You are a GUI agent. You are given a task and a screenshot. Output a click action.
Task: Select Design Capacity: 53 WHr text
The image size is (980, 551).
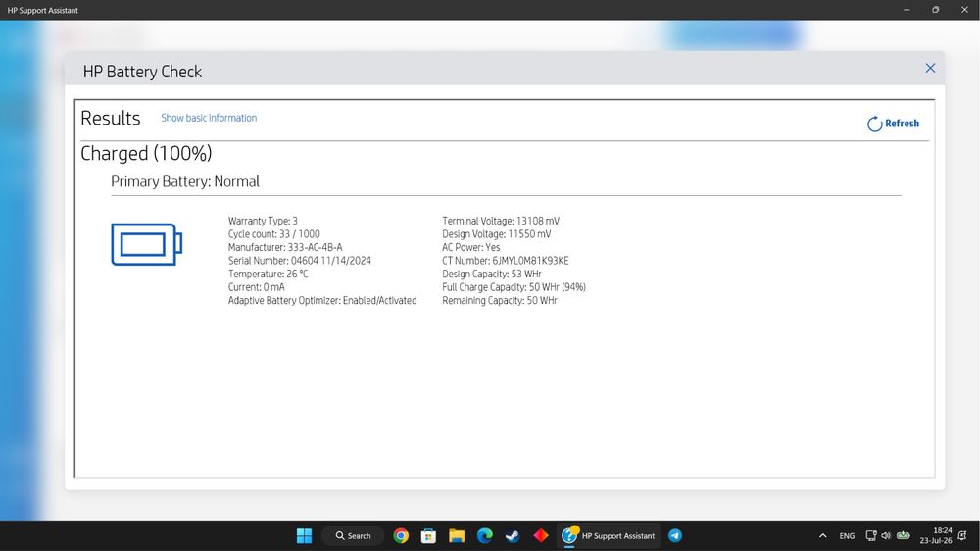click(x=491, y=274)
